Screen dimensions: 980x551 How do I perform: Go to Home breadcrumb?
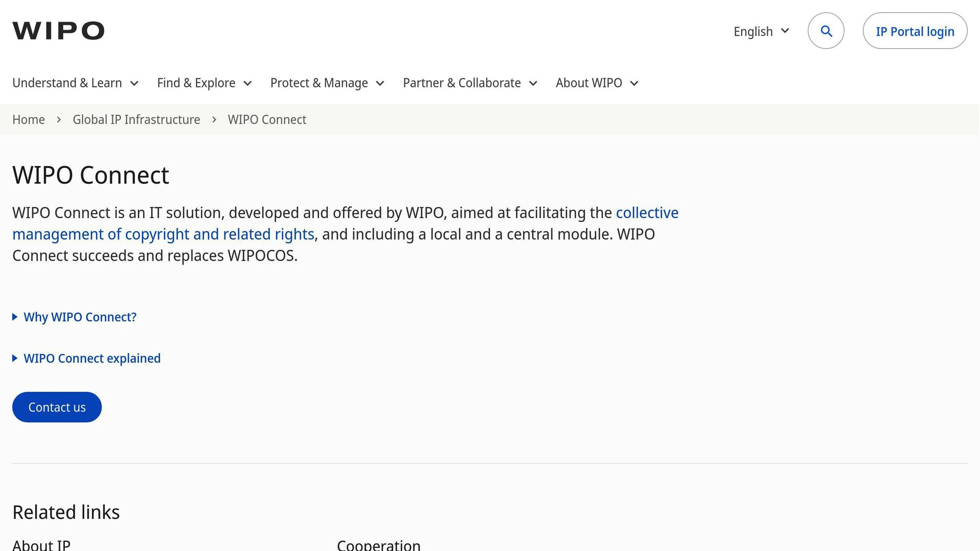pos(29,120)
